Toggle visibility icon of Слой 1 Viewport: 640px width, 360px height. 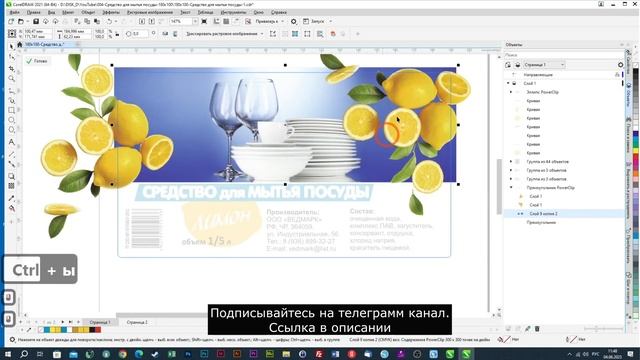tap(515, 83)
